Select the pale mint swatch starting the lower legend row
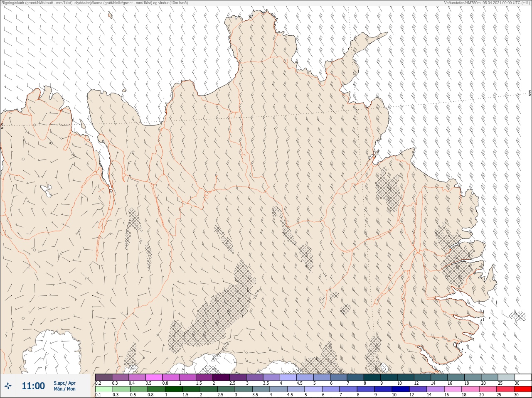This screenshot has width=532, height=398. 103,389
